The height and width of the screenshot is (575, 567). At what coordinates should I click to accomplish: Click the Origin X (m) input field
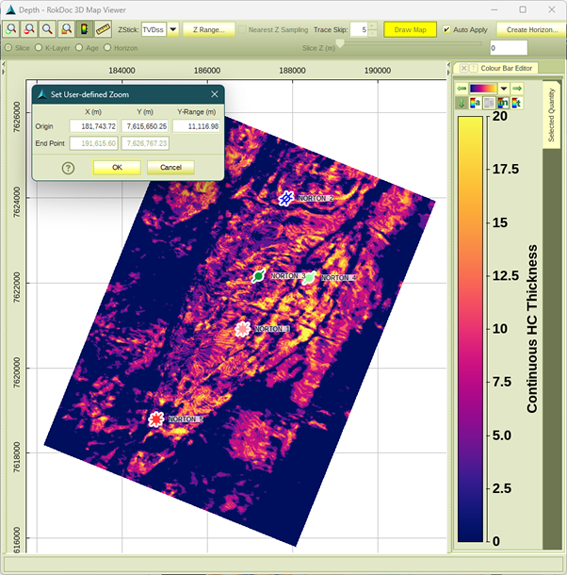[94, 126]
